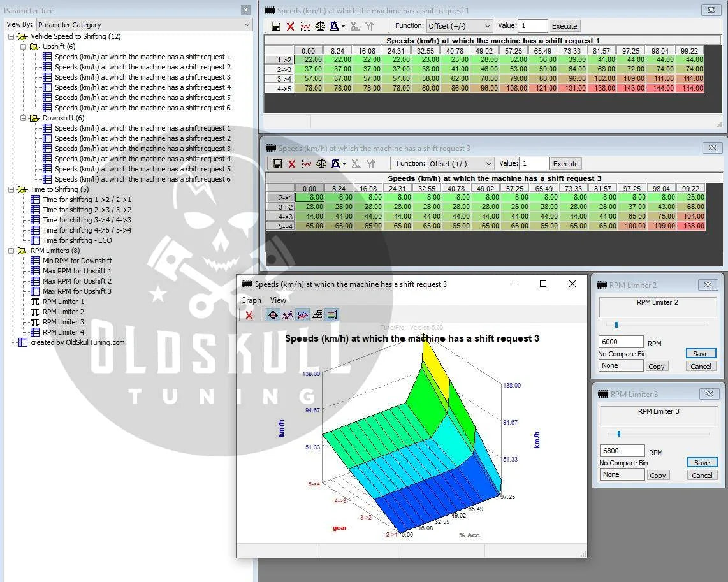
Task: Open the Function dropdown in shift request 1 window
Action: tap(460, 26)
